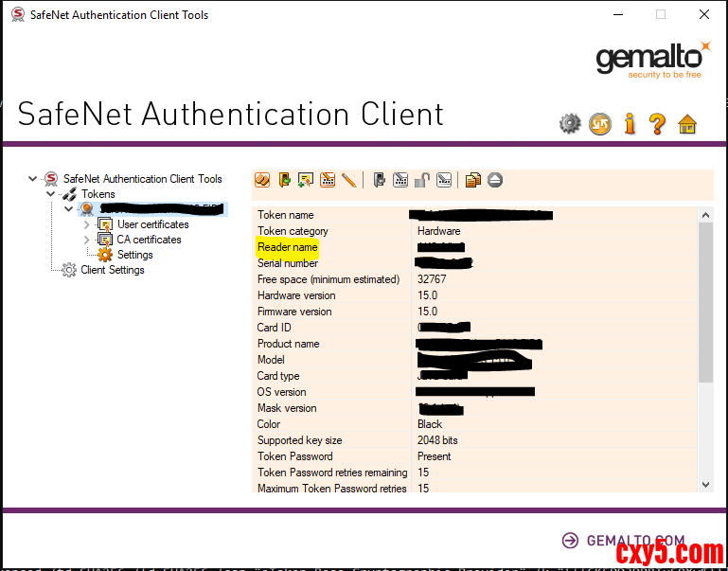Screen dimensions: 728x571
Task: Click the eject token icon
Action: point(495,179)
